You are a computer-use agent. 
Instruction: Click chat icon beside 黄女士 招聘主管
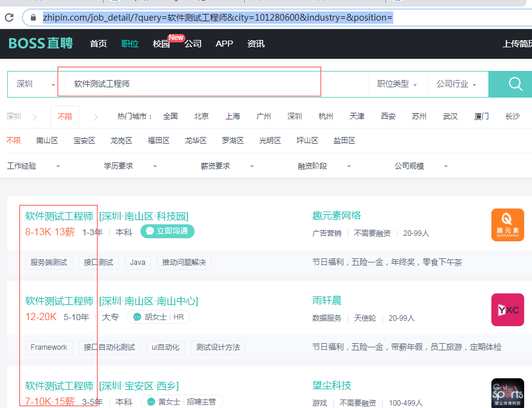(x=151, y=402)
